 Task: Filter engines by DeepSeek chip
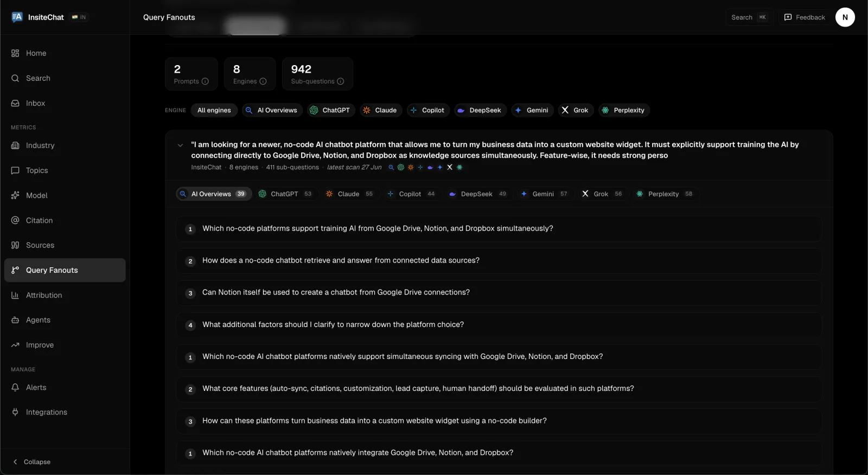480,110
